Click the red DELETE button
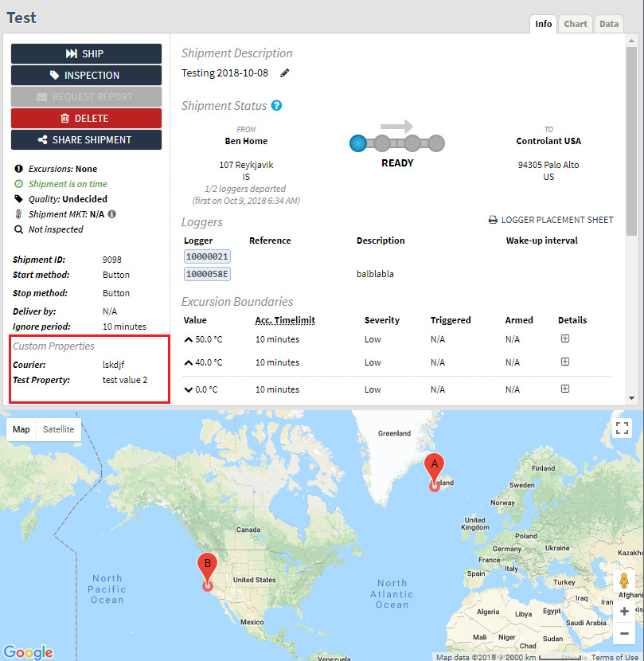 pyautogui.click(x=87, y=119)
